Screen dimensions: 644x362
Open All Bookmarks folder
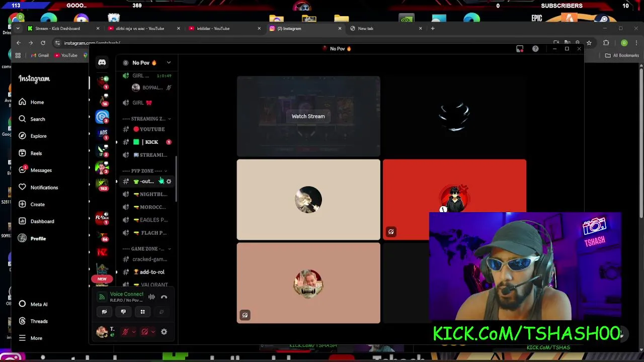click(622, 55)
